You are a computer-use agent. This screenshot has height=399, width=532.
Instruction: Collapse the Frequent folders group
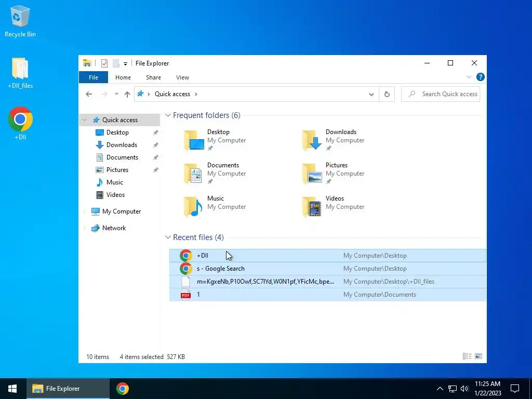pyautogui.click(x=168, y=115)
